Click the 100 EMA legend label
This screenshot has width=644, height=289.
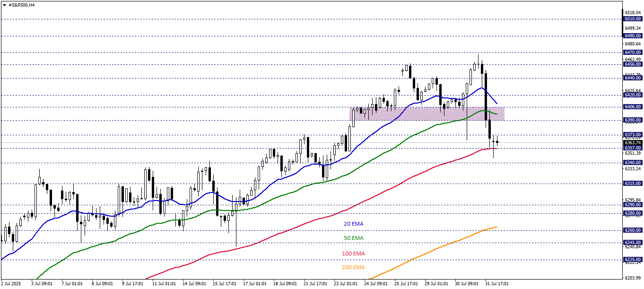pos(353,254)
